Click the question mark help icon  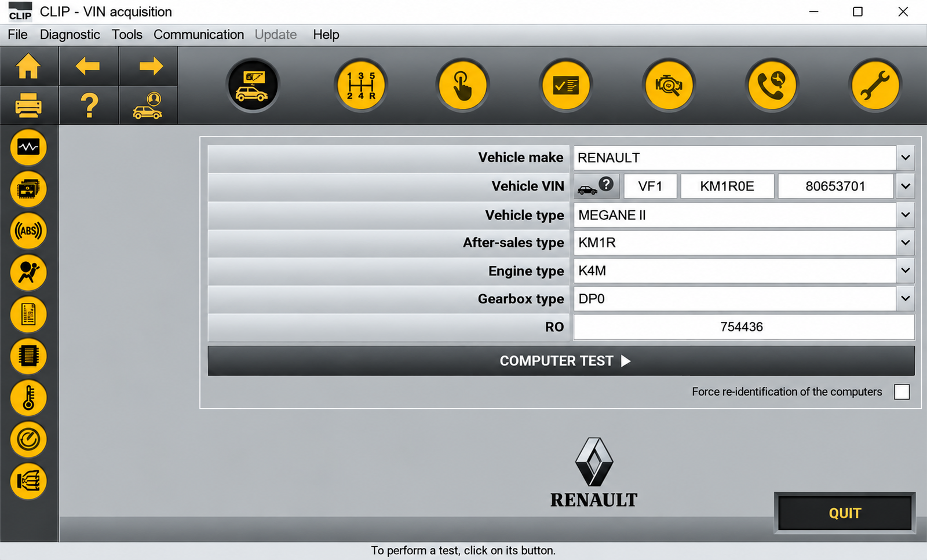tap(89, 105)
